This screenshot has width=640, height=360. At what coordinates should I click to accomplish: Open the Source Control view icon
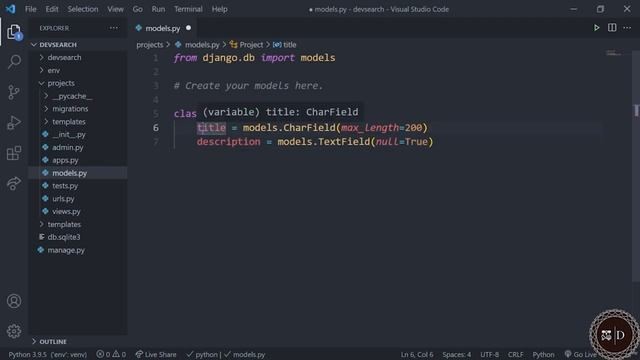click(14, 92)
